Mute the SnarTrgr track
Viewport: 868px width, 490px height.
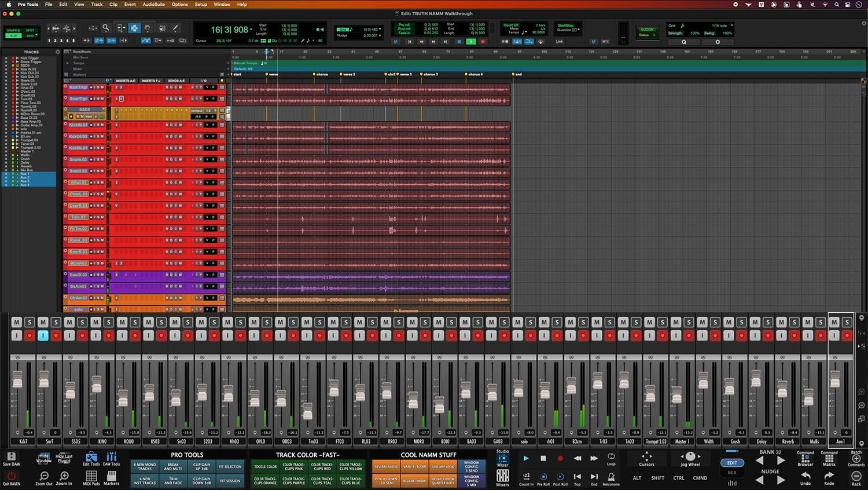(x=102, y=98)
